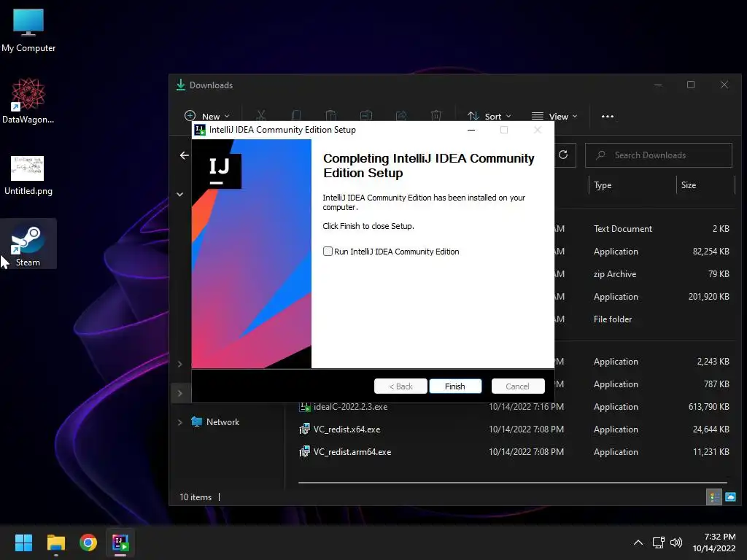
Task: Click the Copy icon in Explorer toolbar
Action: click(296, 116)
